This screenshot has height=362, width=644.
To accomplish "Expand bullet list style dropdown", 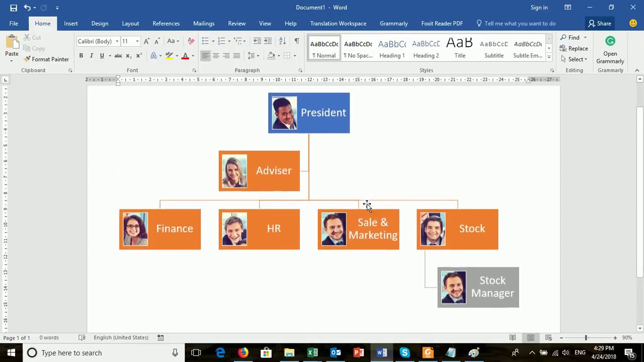I will pos(213,41).
